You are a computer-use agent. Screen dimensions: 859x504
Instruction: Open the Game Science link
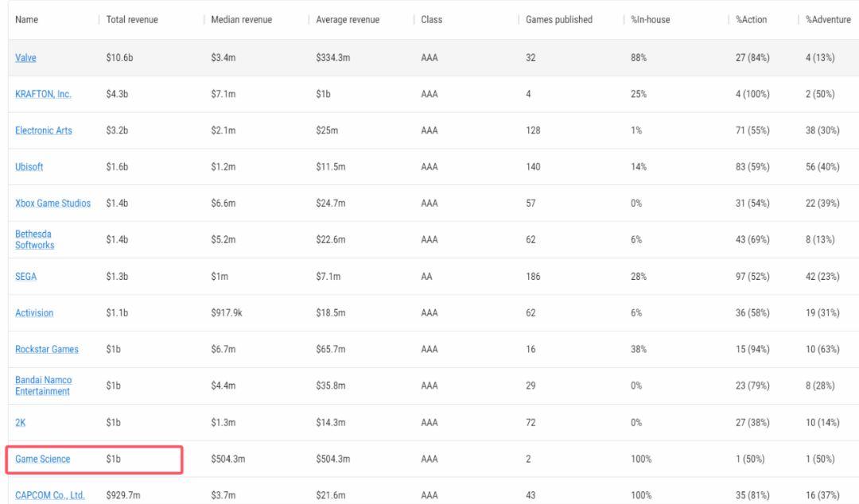tap(43, 459)
